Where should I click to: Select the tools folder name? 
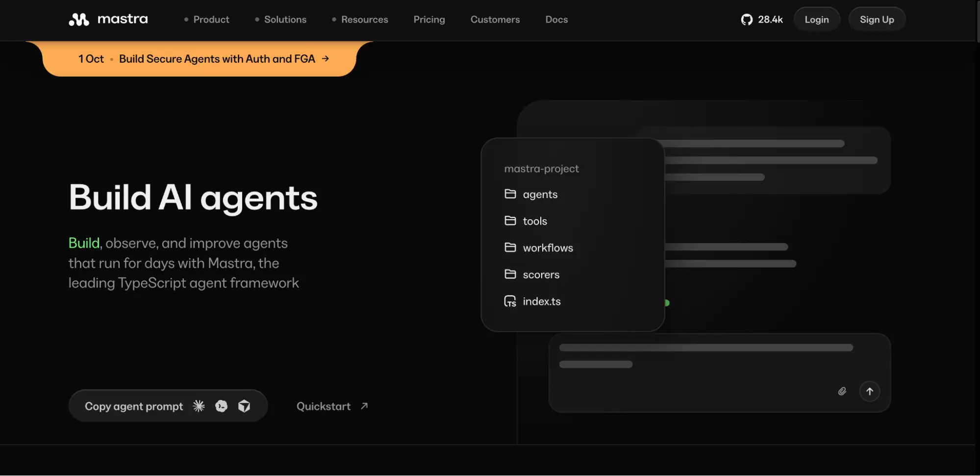click(535, 221)
